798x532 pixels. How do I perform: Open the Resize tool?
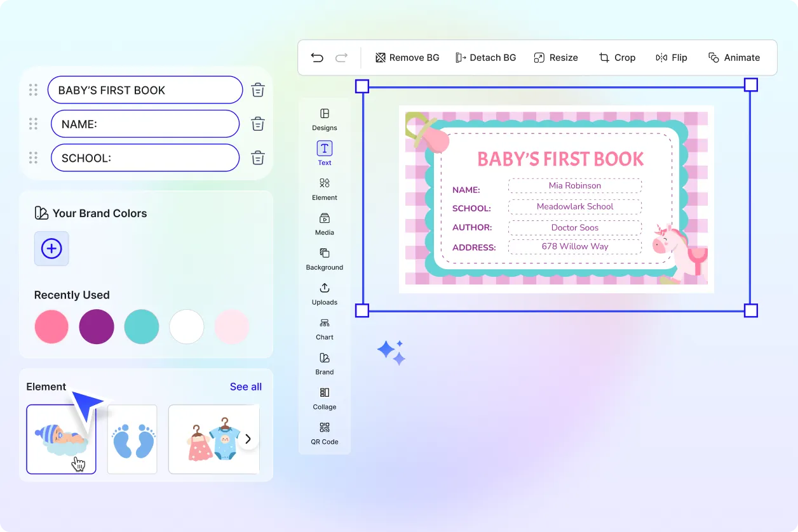(x=556, y=58)
